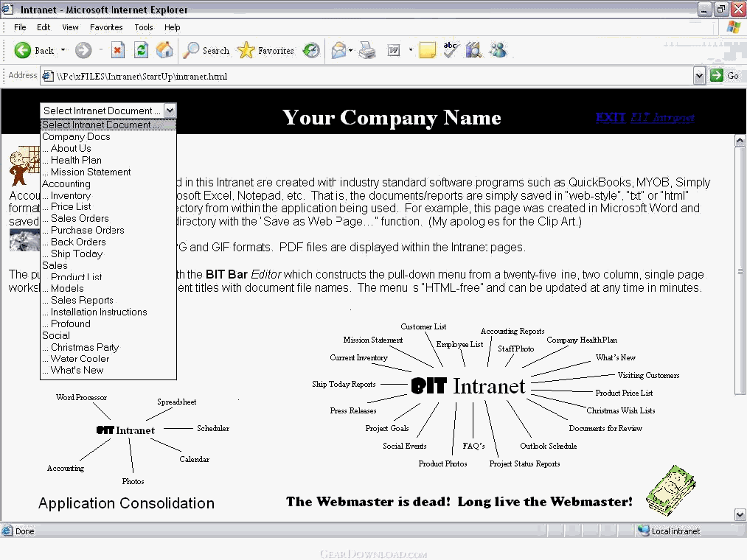Open the View menu
Image resolution: width=747 pixels, height=560 pixels.
tap(70, 27)
